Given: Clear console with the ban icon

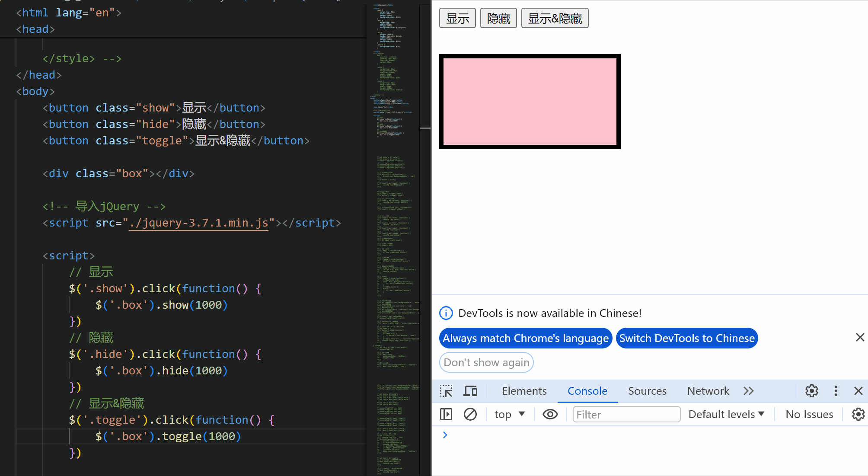Looking at the screenshot, I should (470, 415).
